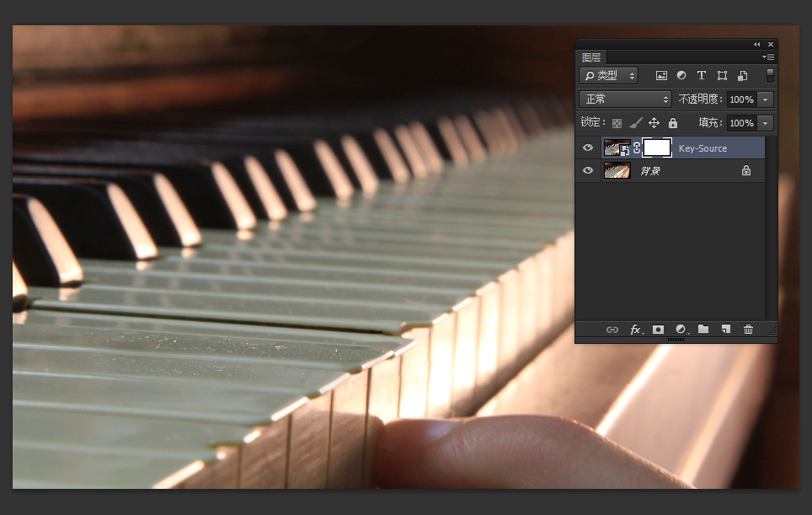This screenshot has width=812, height=515.
Task: Add a layer mask
Action: click(x=658, y=330)
